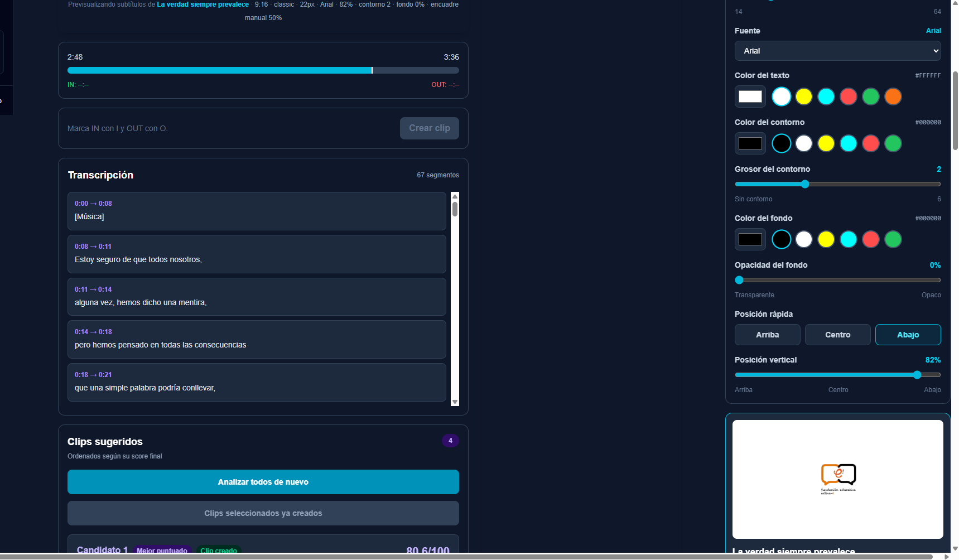Screen dimensions: 959x560
Task: Open the black background color picker box
Action: coord(750,239)
